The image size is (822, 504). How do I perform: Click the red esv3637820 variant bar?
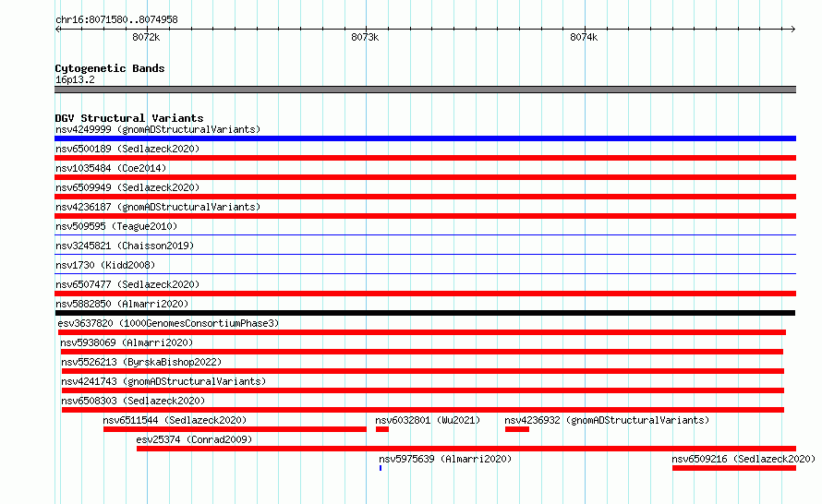[422, 332]
